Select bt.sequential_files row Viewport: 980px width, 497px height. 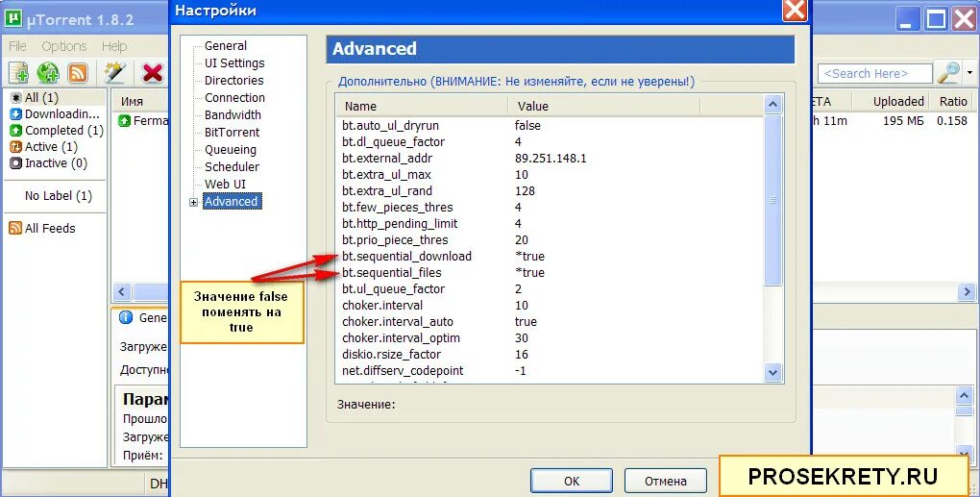pyautogui.click(x=550, y=273)
